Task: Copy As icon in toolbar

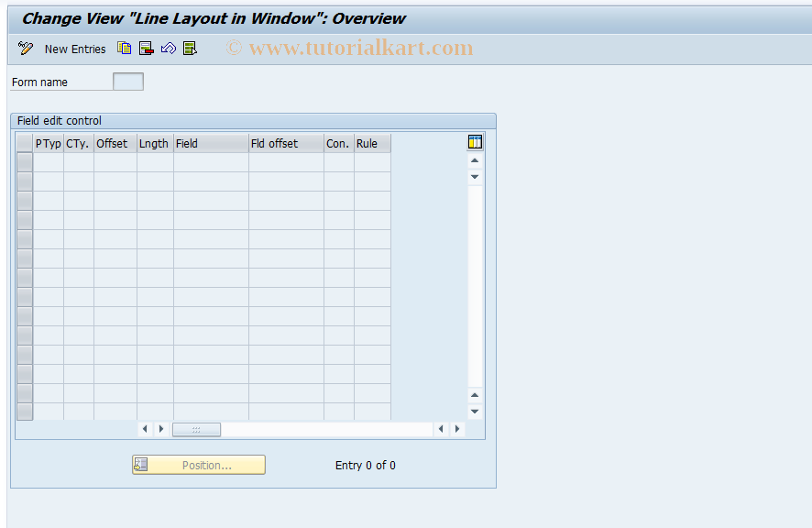Action: [x=125, y=49]
